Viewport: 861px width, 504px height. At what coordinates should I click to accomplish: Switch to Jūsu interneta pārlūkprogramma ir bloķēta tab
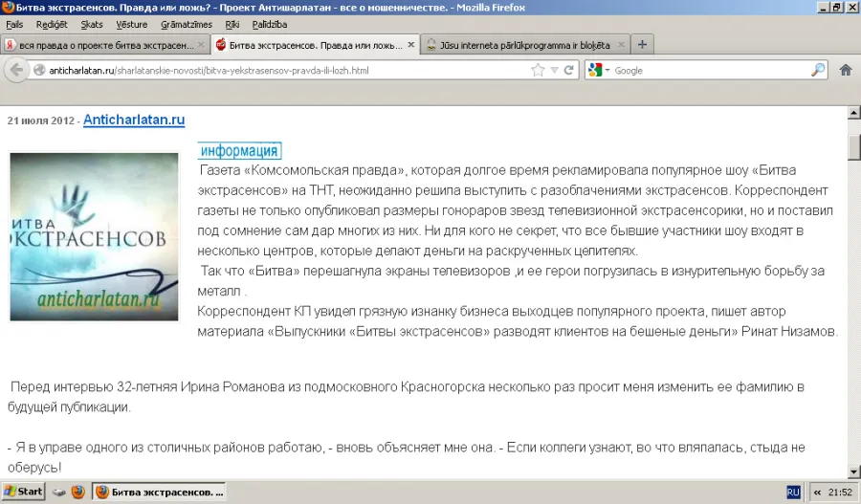tap(525, 45)
